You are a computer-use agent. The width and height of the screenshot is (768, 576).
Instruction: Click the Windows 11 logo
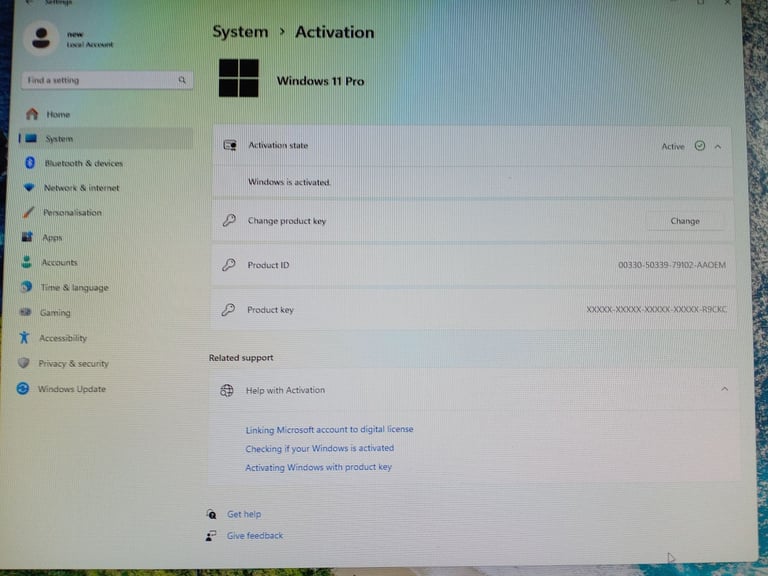(x=239, y=78)
